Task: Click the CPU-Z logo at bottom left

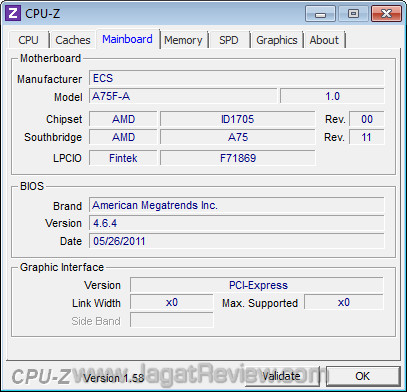Action: point(41,377)
